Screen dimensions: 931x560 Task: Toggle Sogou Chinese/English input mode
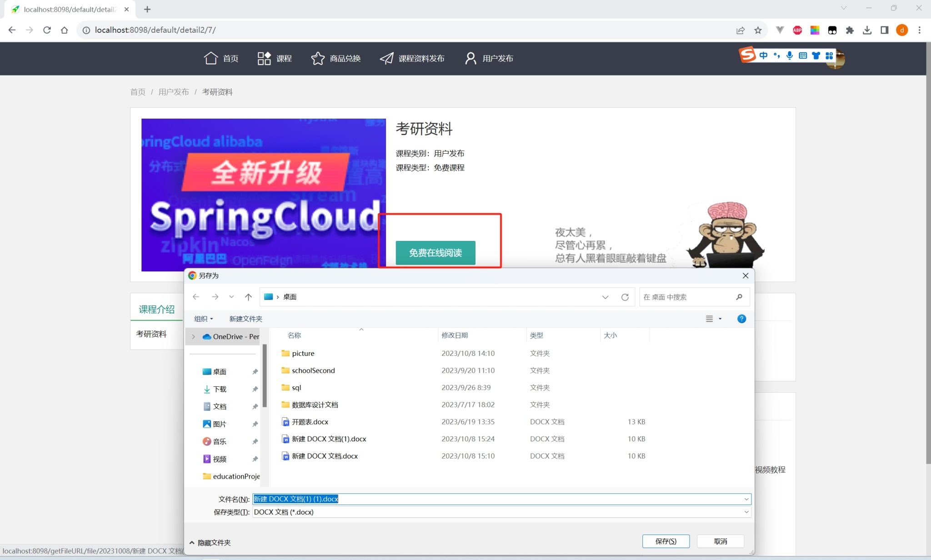point(763,55)
